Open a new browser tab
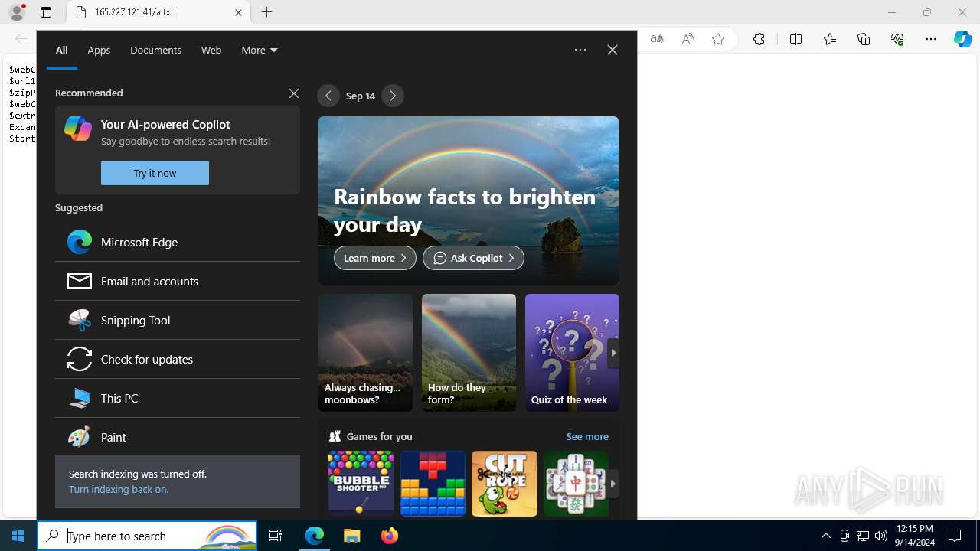 tap(267, 12)
